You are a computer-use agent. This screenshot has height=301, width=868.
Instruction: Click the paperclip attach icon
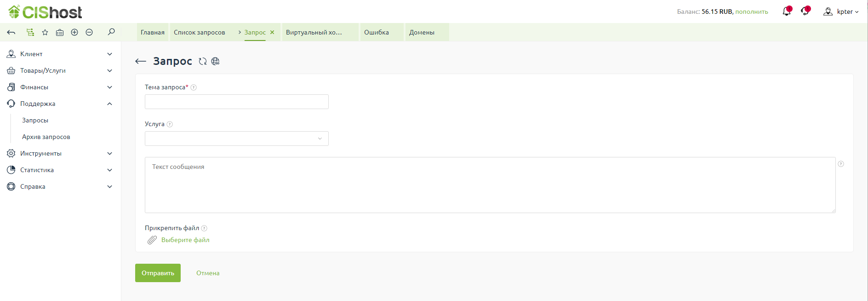coord(152,240)
